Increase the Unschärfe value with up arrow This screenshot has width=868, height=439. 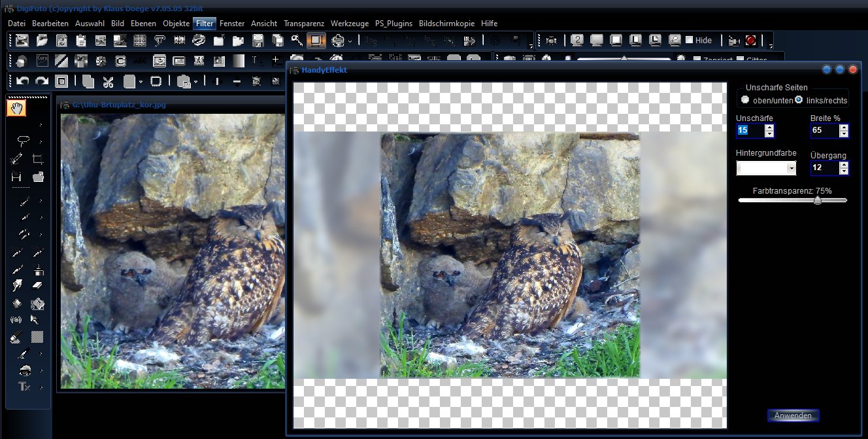(769, 127)
